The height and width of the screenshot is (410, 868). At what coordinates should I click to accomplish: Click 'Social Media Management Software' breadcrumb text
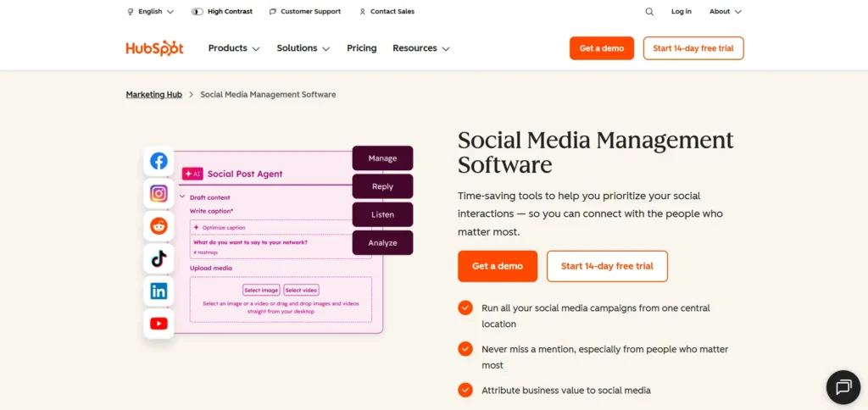[268, 95]
